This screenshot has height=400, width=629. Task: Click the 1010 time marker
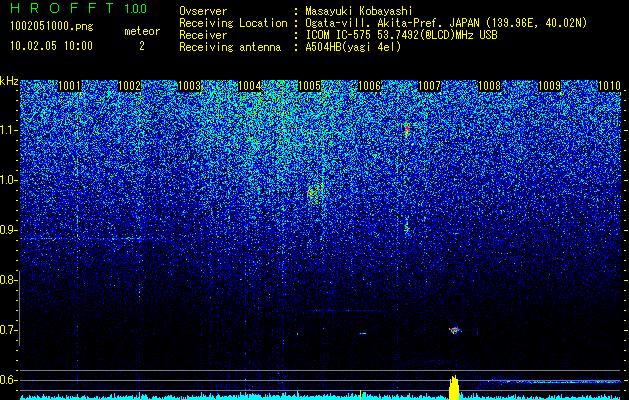(x=609, y=86)
